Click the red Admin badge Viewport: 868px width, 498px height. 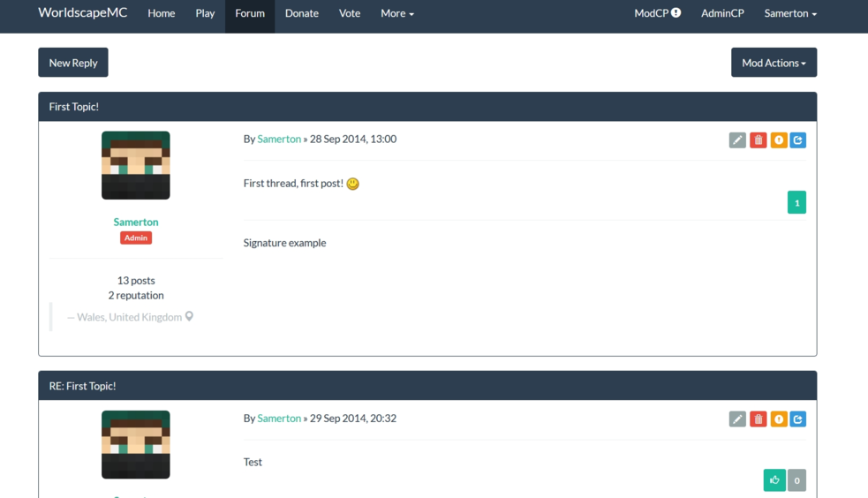coord(136,238)
